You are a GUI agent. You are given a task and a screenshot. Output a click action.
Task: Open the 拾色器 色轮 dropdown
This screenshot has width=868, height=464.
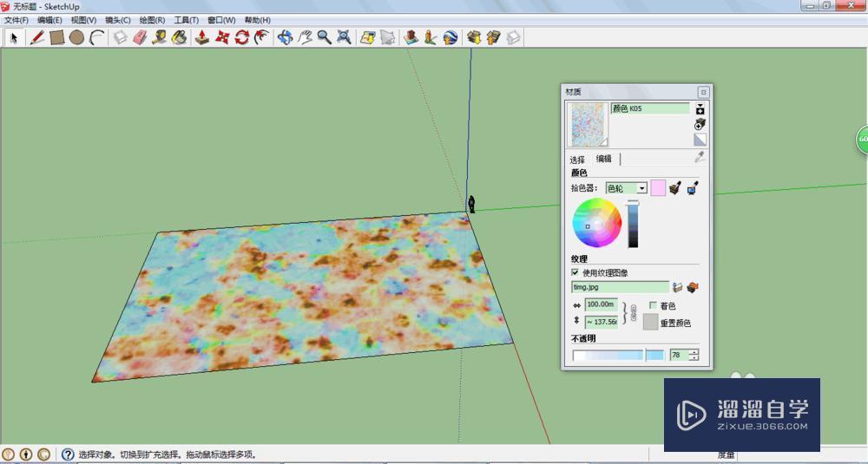pyautogui.click(x=626, y=188)
